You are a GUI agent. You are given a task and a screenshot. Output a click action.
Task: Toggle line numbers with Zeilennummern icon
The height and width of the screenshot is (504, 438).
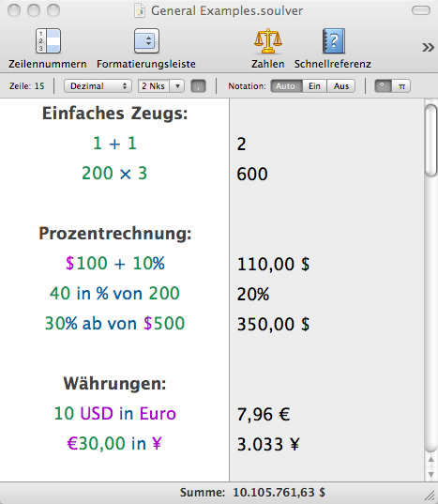coord(48,40)
